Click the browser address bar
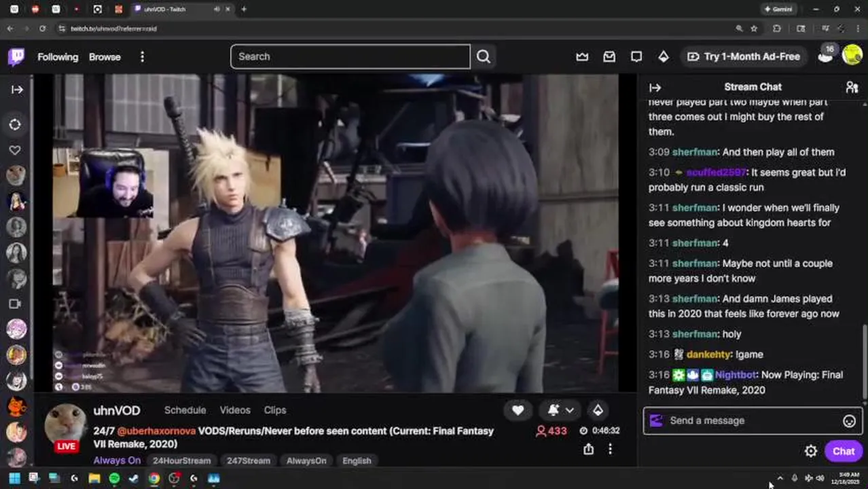 (x=394, y=29)
